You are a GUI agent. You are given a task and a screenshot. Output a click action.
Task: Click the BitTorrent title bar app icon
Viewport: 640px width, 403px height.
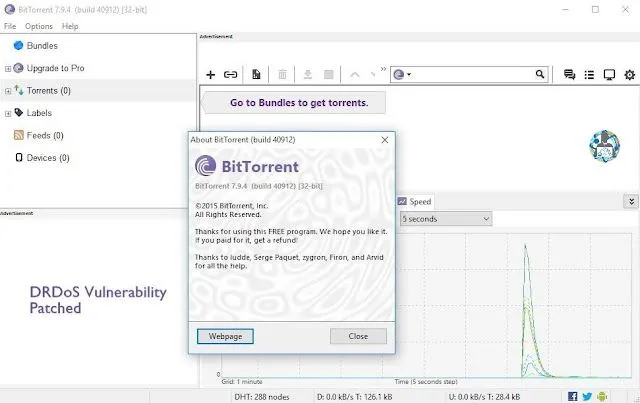click(x=10, y=9)
